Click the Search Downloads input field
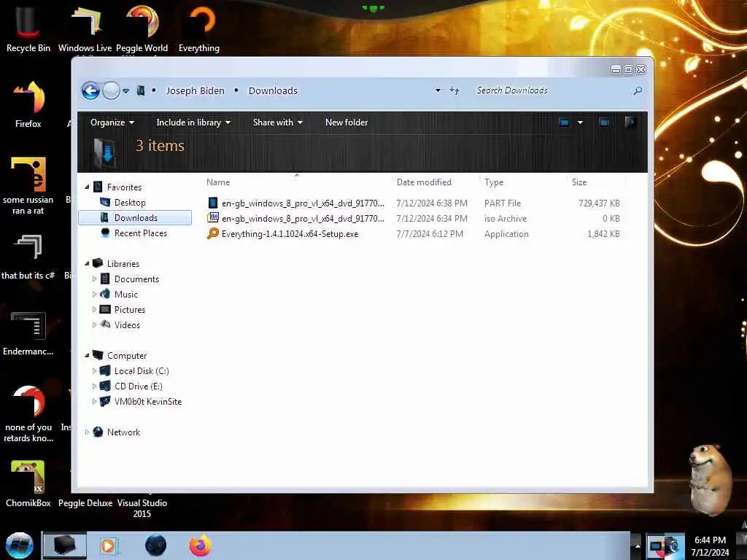 click(553, 90)
